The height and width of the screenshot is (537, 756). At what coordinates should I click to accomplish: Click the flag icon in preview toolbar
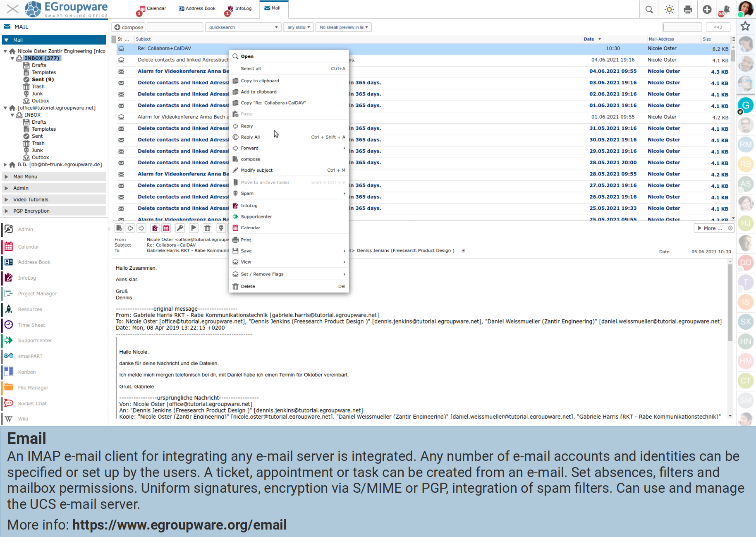pos(194,228)
